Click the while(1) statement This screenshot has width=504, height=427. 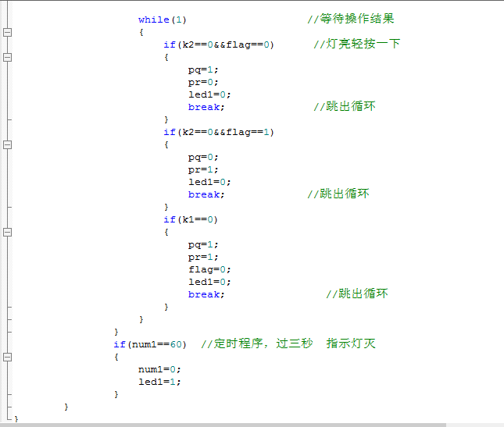[x=163, y=20]
